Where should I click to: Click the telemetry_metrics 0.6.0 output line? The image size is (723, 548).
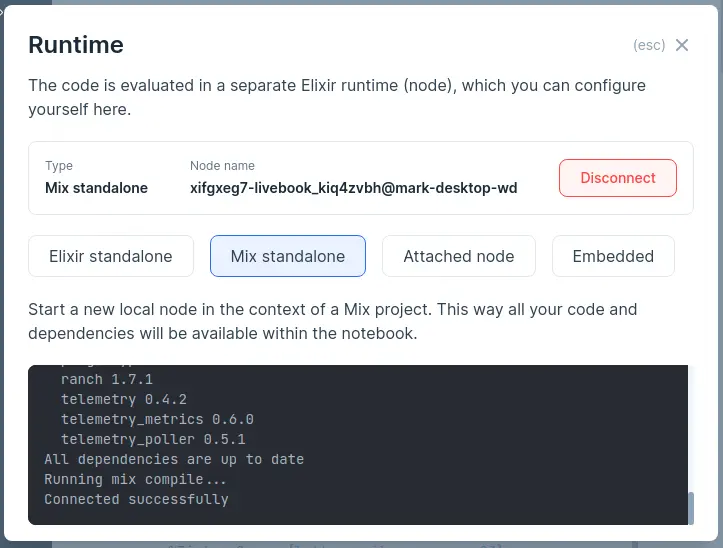pos(157,419)
